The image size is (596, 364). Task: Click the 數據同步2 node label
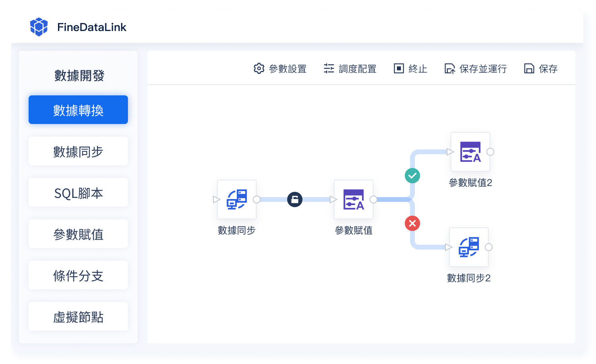469,278
